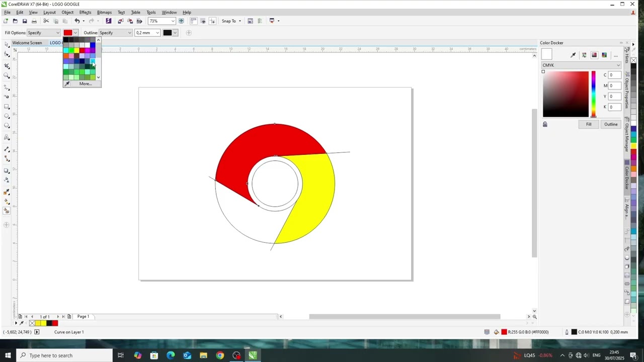The image size is (644, 362).
Task: Select the Drop Shadow tool
Action: click(x=7, y=171)
